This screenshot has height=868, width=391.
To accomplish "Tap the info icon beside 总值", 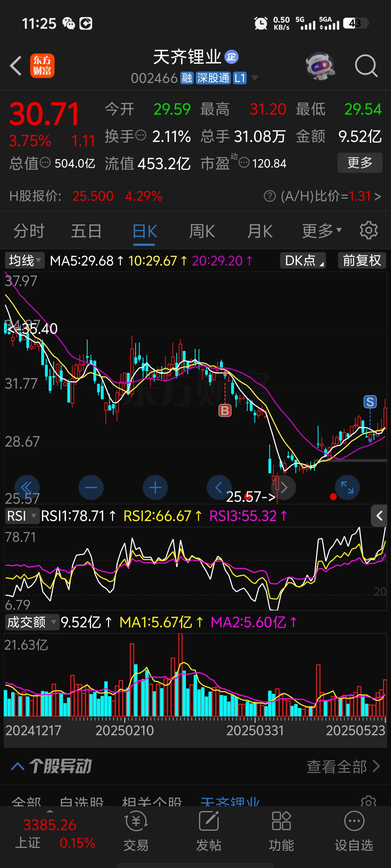I will (45, 163).
